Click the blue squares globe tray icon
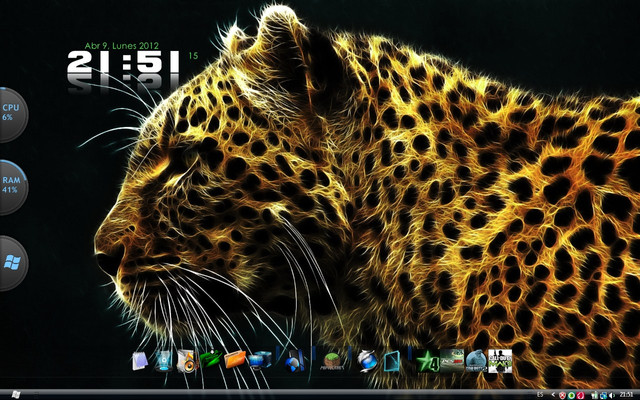The image size is (640, 400). pyautogui.click(x=603, y=395)
